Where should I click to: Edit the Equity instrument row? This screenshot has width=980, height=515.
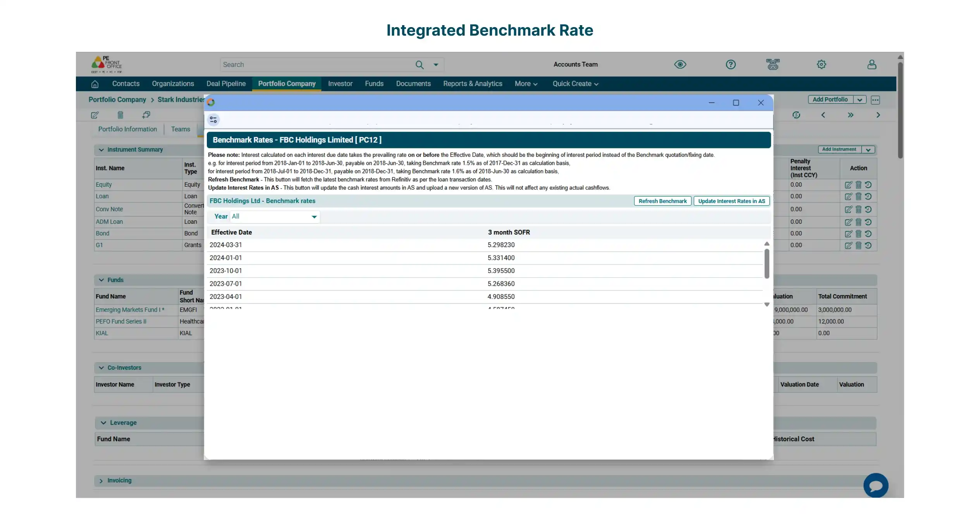[x=848, y=185]
